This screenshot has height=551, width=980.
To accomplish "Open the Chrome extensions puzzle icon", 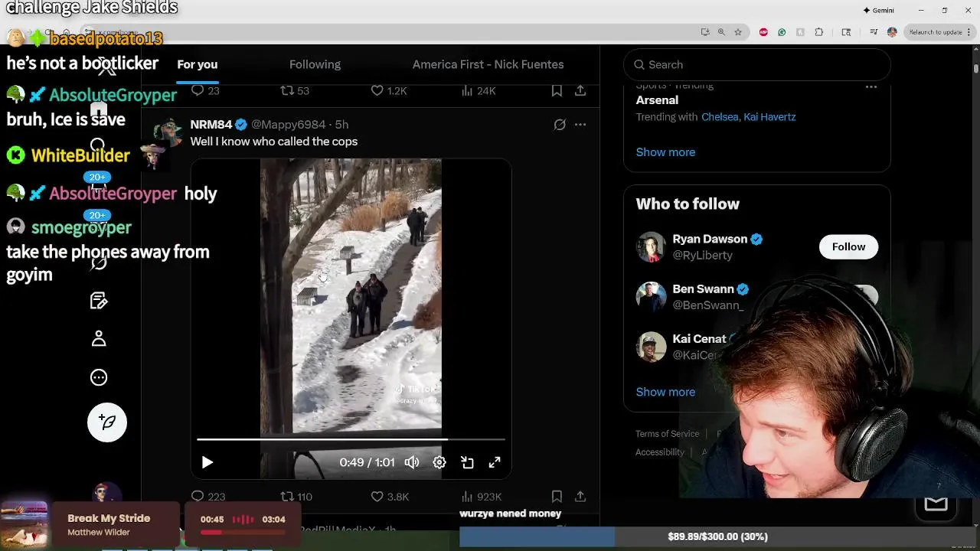I will pos(819,32).
